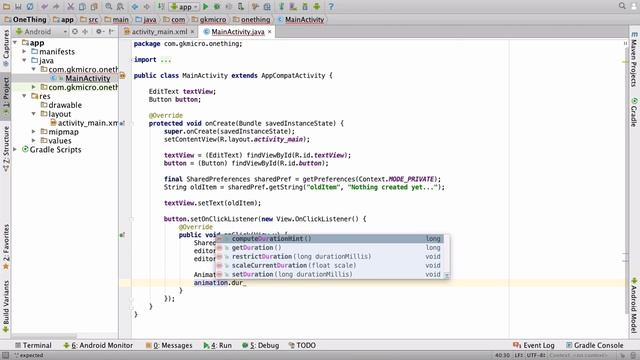
Task: Collapse the layout folder
Action: tap(34, 114)
